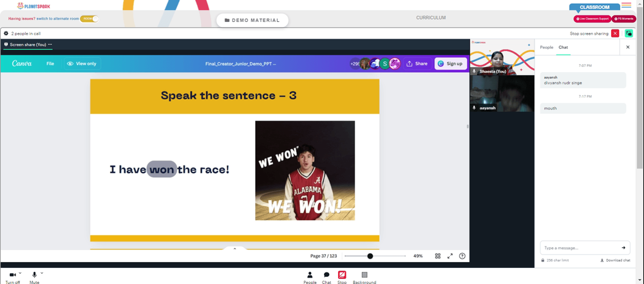Viewport: 644px width, 284px height.
Task: Toggle the alternate room switch
Action: click(x=90, y=19)
